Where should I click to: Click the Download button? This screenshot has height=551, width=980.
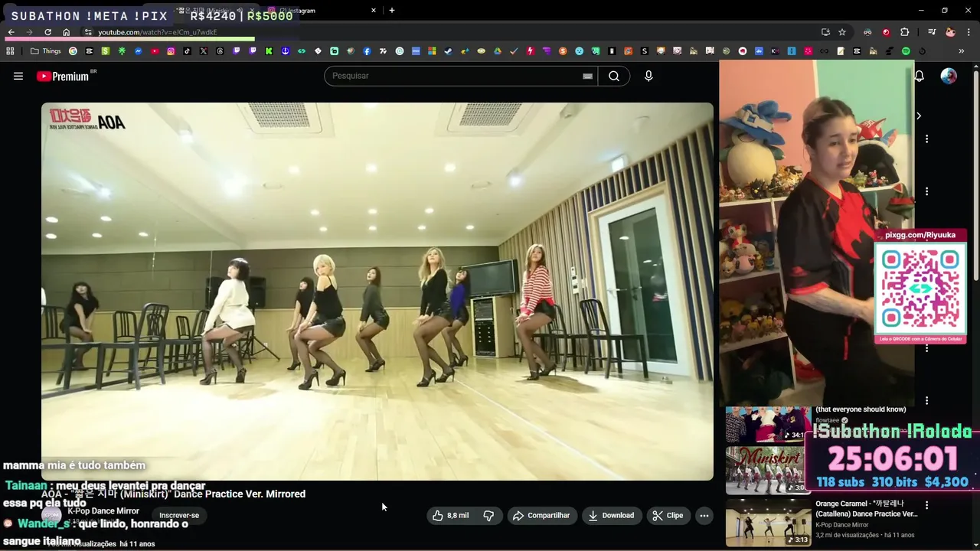611,516
